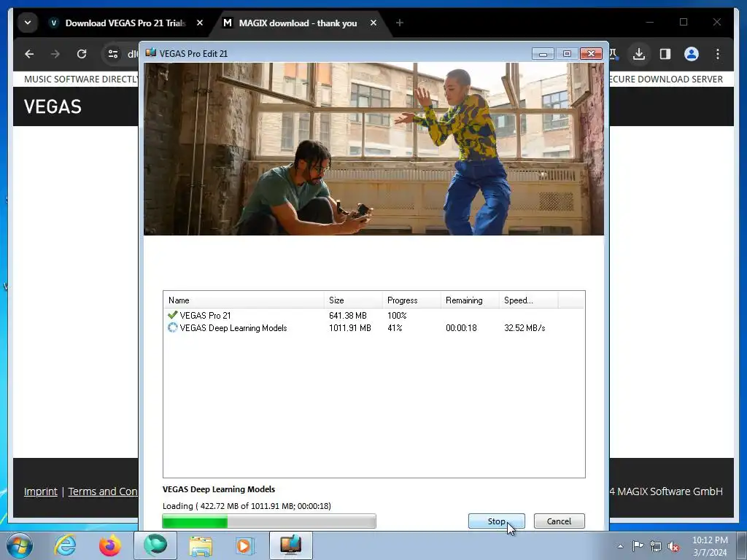Open Windows Explorer folder from the taskbar

[x=201, y=545]
